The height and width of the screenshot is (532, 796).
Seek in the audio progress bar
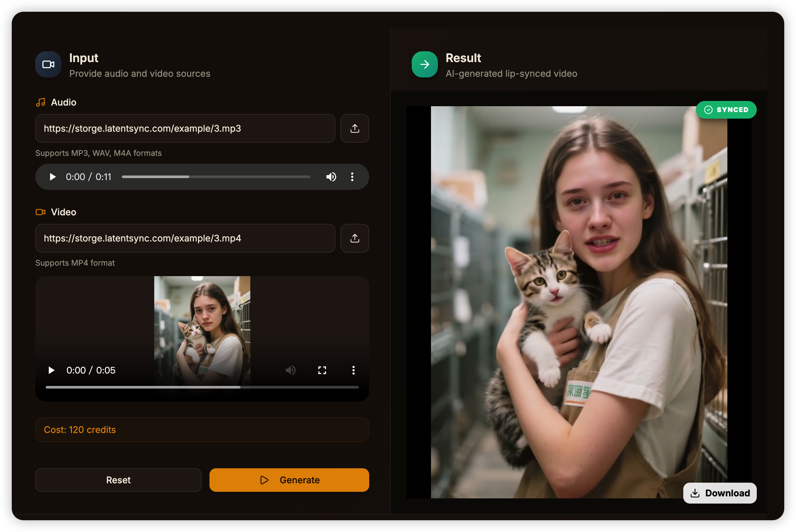click(216, 177)
